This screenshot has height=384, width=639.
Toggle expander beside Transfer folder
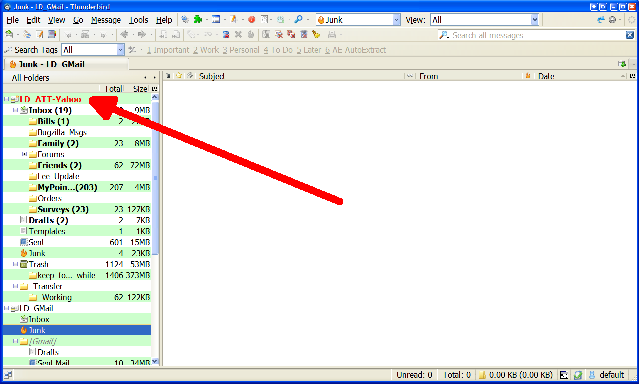tap(15, 286)
